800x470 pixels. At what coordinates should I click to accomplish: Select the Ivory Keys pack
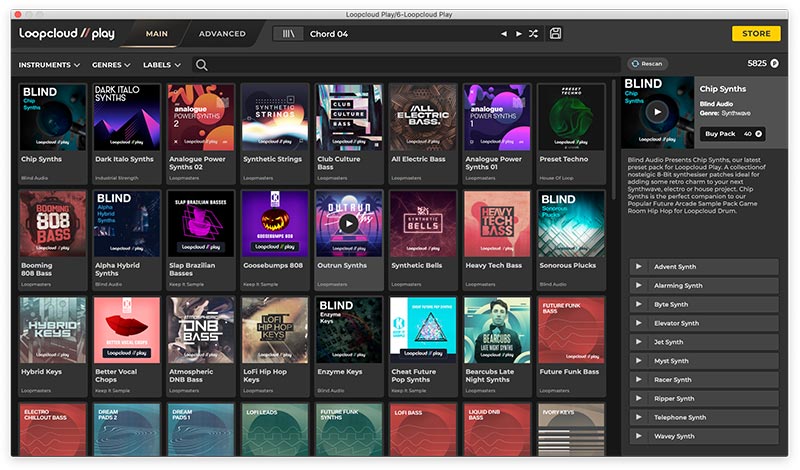tap(571, 429)
